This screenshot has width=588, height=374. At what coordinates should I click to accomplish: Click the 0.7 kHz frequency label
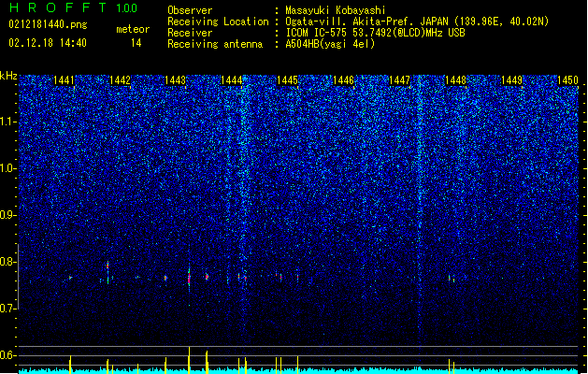[x=7, y=309]
